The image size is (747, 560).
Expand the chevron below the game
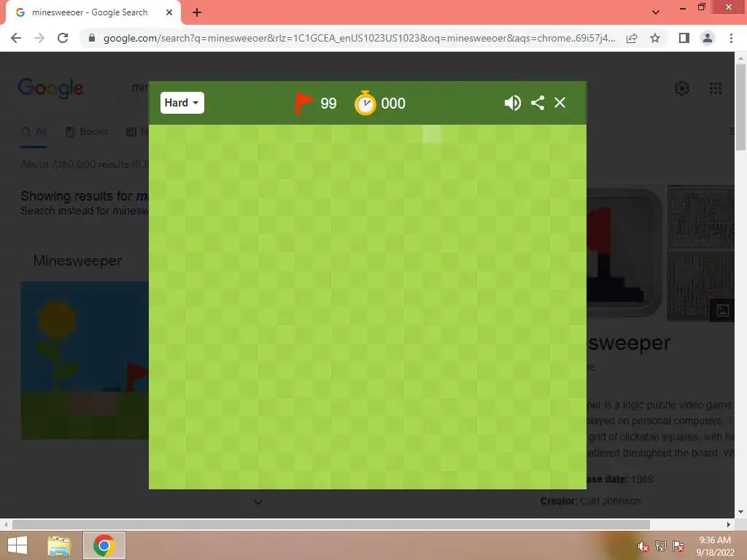pyautogui.click(x=258, y=502)
